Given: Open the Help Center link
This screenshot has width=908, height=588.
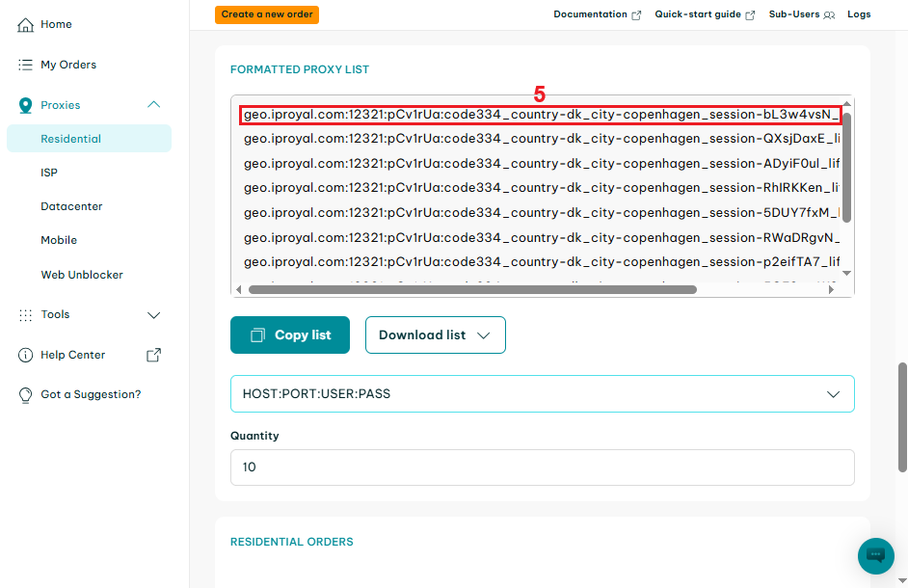Looking at the screenshot, I should tap(73, 355).
